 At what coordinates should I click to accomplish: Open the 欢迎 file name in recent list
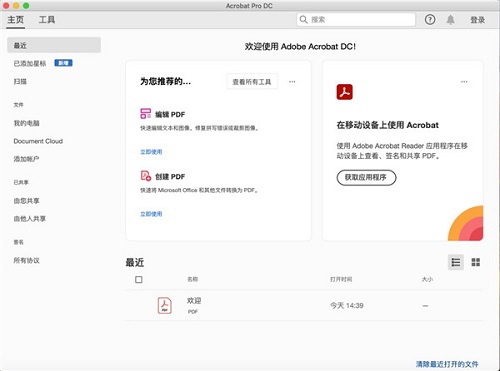pyautogui.click(x=194, y=301)
